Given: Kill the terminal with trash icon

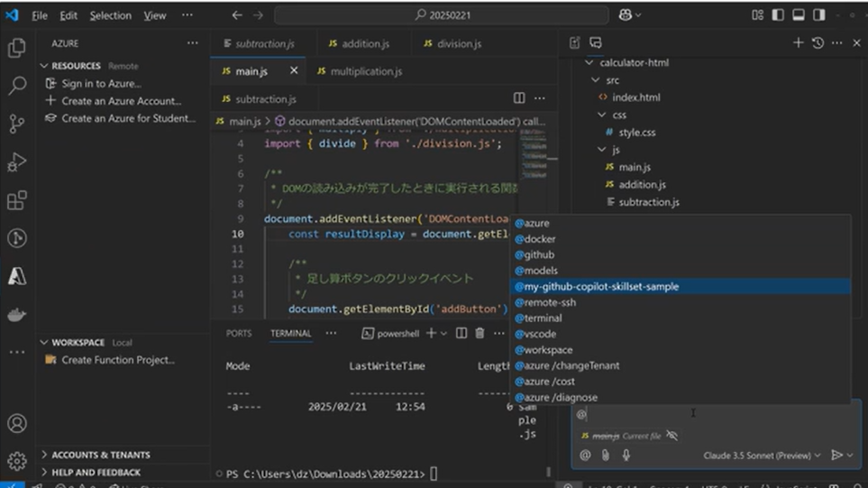Looking at the screenshot, I should (480, 333).
